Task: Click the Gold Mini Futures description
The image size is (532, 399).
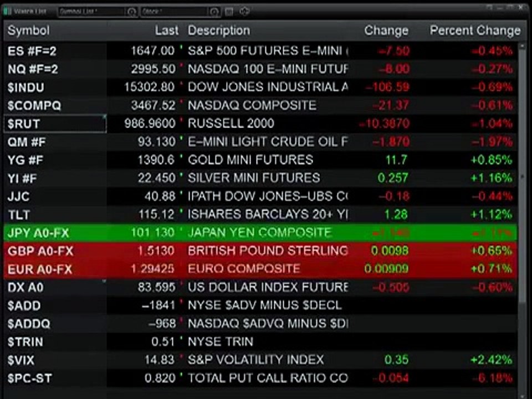Action: [250, 160]
